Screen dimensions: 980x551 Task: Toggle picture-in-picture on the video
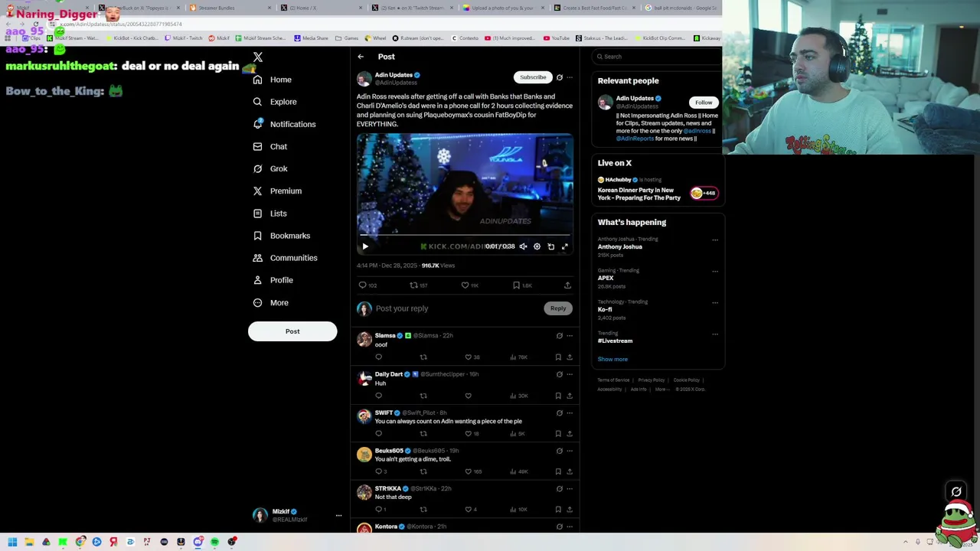click(x=550, y=246)
